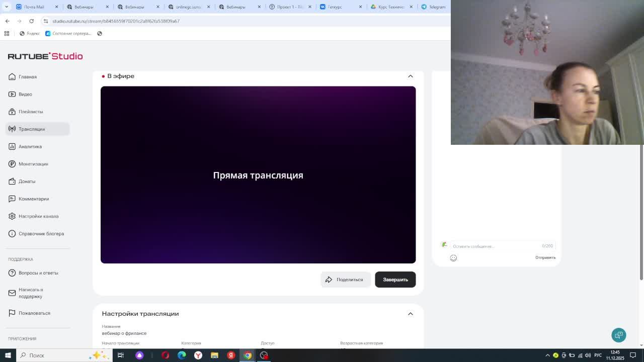Open the floating support chat widget icon
The width and height of the screenshot is (644, 362).
618,335
